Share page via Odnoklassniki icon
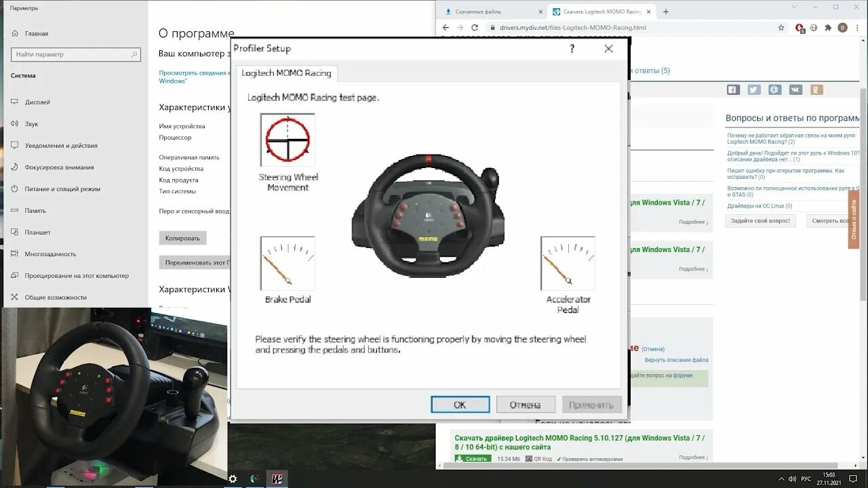 pos(816,89)
